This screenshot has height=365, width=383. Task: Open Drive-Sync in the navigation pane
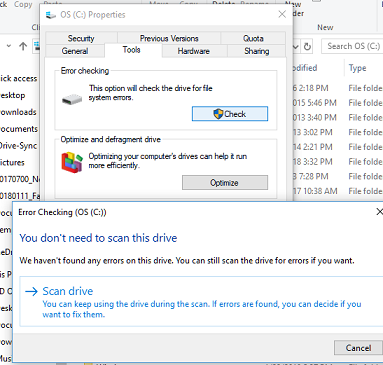coord(18,146)
